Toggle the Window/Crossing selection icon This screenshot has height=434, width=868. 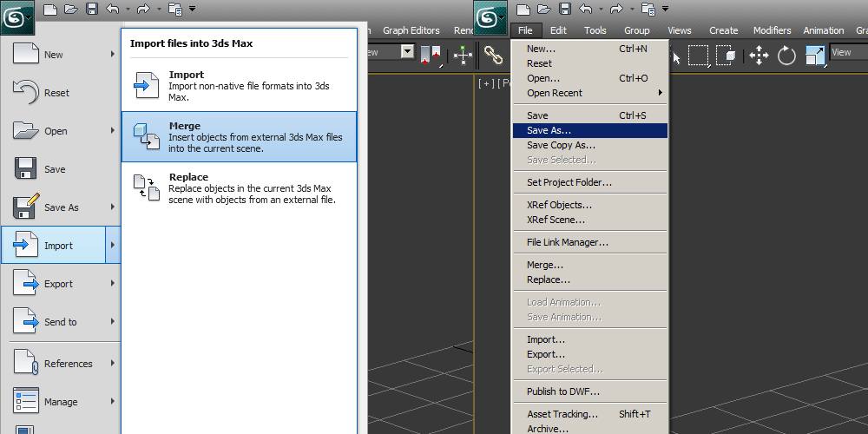726,56
